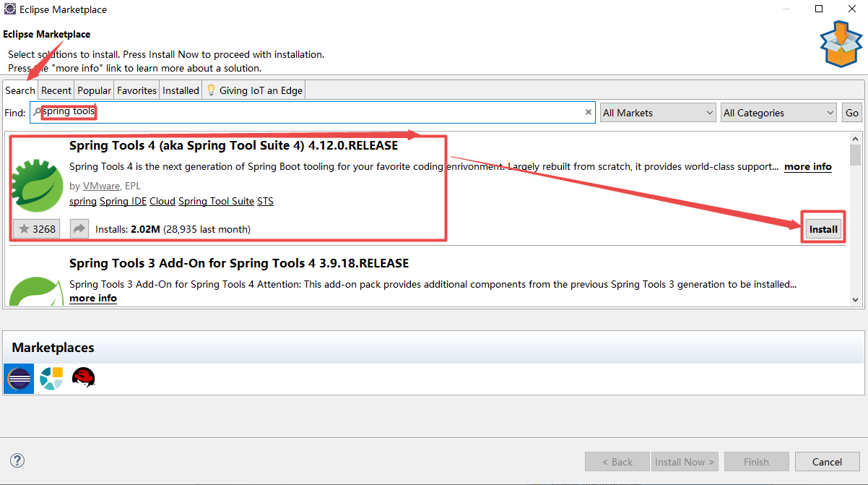This screenshot has width=868, height=485.
Task: Click the results list scrollbar thumb
Action: click(x=856, y=155)
